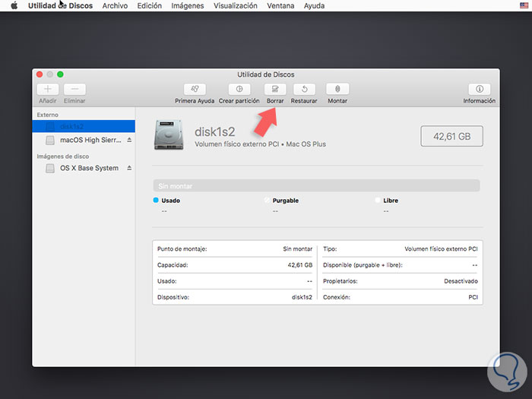Click the Libre legend swatch
The width and height of the screenshot is (532, 399).
(378, 200)
